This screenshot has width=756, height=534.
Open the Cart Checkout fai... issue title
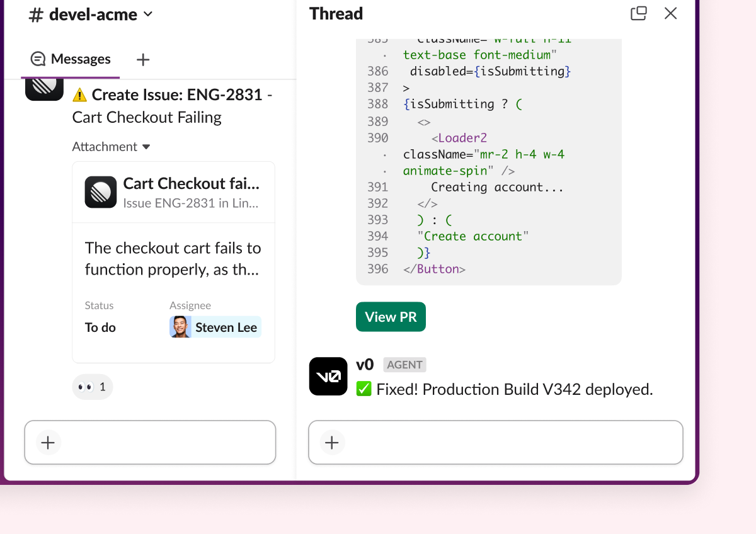pyautogui.click(x=191, y=183)
